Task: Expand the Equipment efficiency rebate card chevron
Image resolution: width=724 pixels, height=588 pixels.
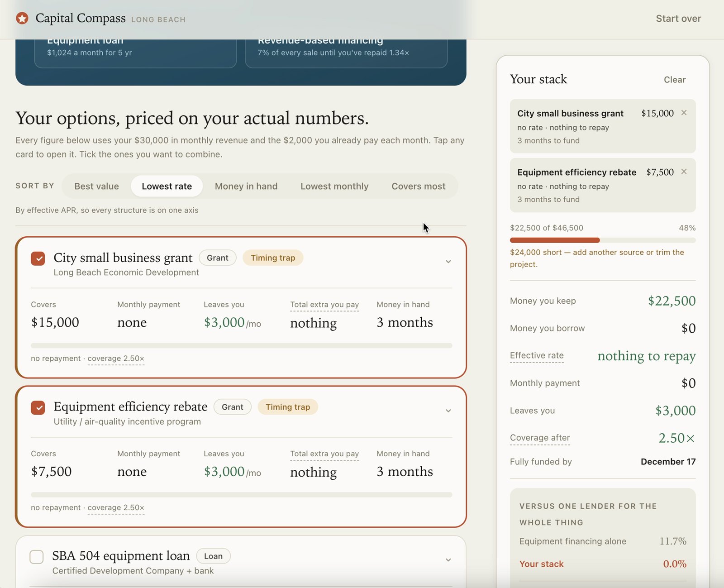Action: click(448, 411)
